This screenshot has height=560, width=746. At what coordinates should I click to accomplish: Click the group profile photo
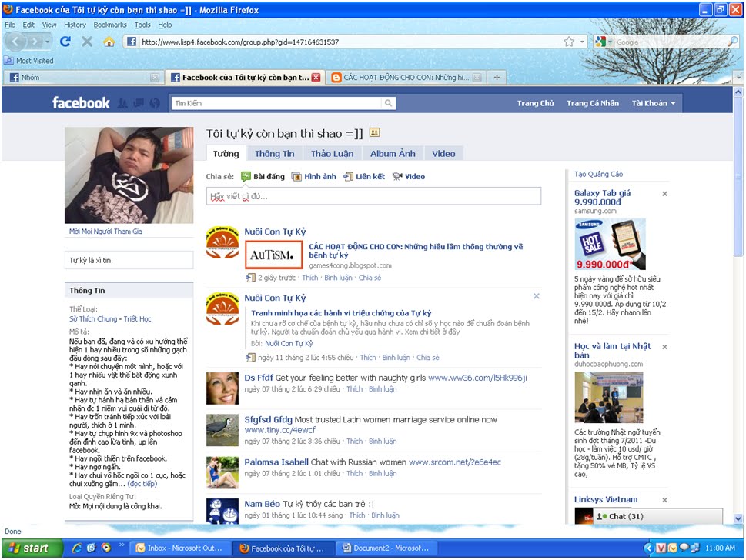[129, 175]
